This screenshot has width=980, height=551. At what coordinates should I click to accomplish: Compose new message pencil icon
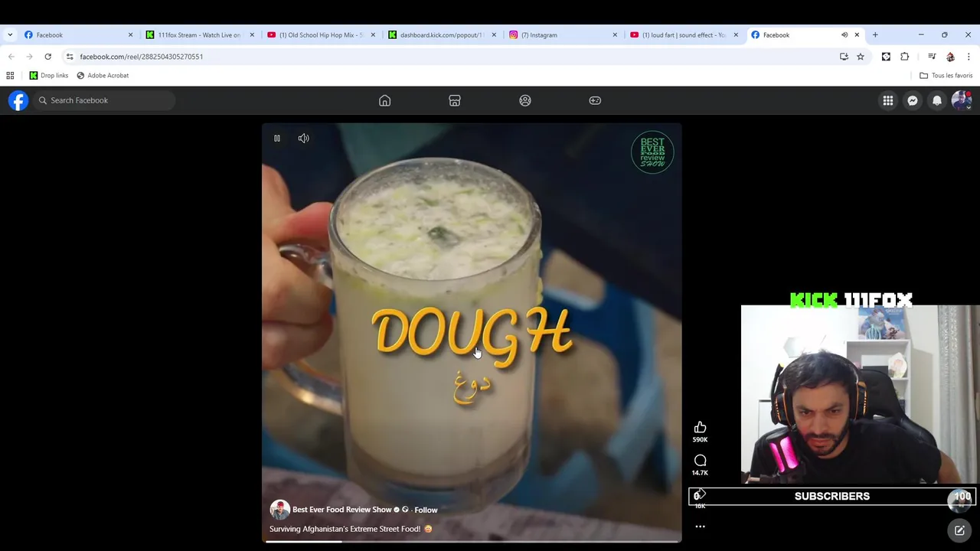[x=959, y=530]
